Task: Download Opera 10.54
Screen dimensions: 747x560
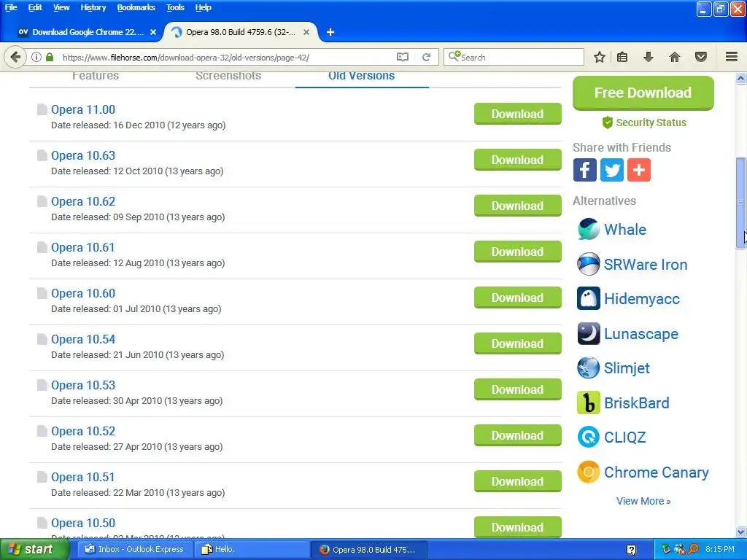Action: click(x=517, y=343)
